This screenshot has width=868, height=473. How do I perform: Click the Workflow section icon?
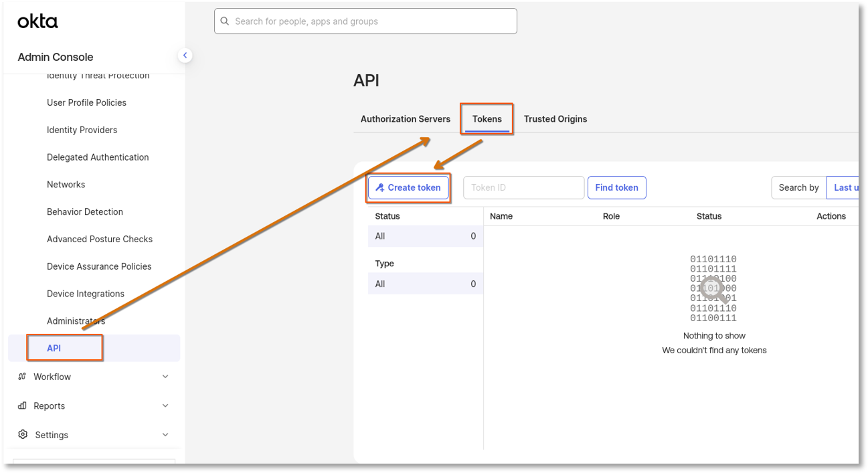22,377
